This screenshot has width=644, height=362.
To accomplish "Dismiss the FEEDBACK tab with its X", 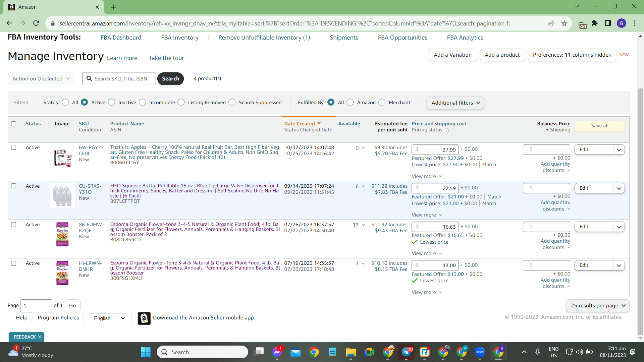I will pos(40,337).
